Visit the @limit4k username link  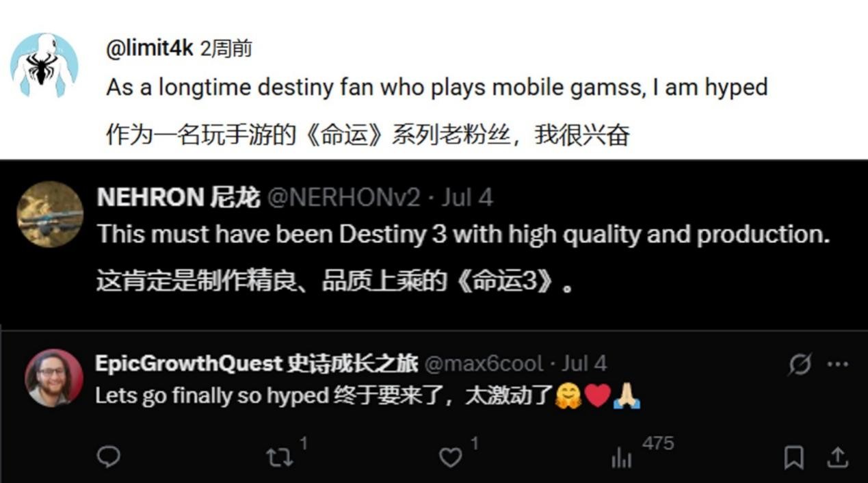[150, 48]
